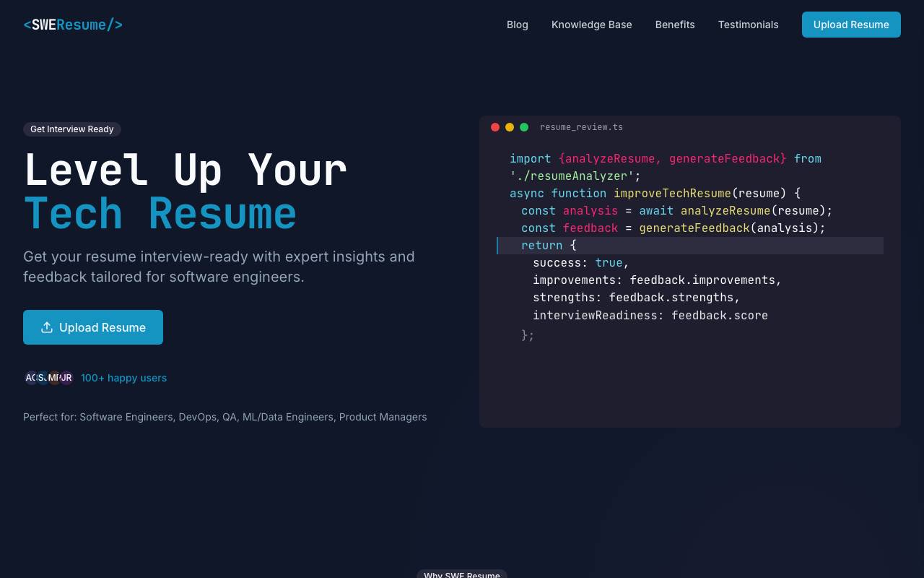Click the highlighted return line in code
This screenshot has height=578, width=924.
coord(690,246)
